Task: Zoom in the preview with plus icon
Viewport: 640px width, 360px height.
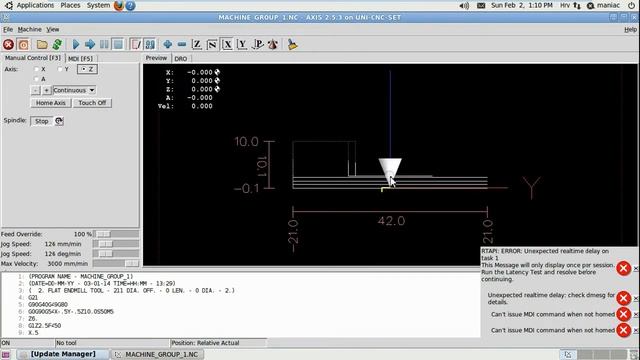Action: [167, 44]
